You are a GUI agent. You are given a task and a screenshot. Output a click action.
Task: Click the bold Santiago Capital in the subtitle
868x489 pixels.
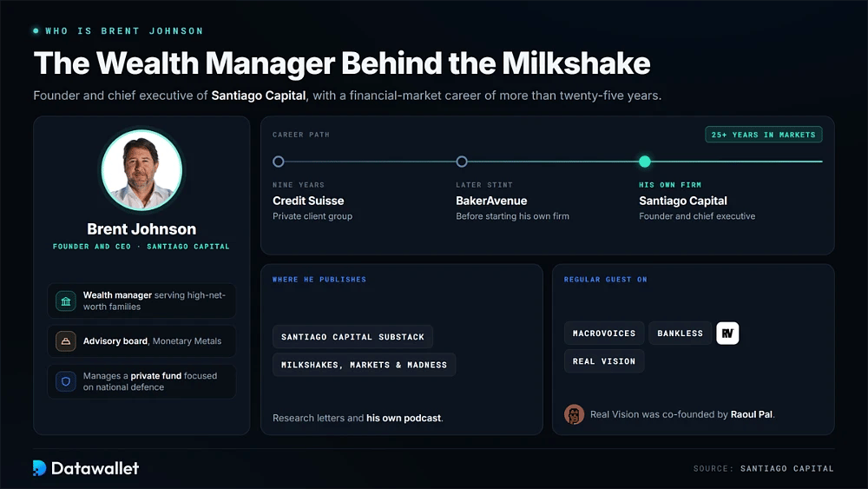tap(259, 96)
